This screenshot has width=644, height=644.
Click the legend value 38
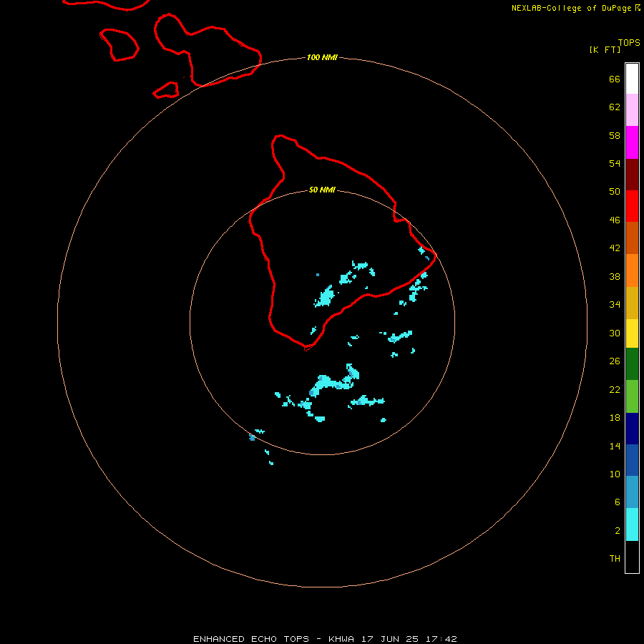pyautogui.click(x=615, y=277)
